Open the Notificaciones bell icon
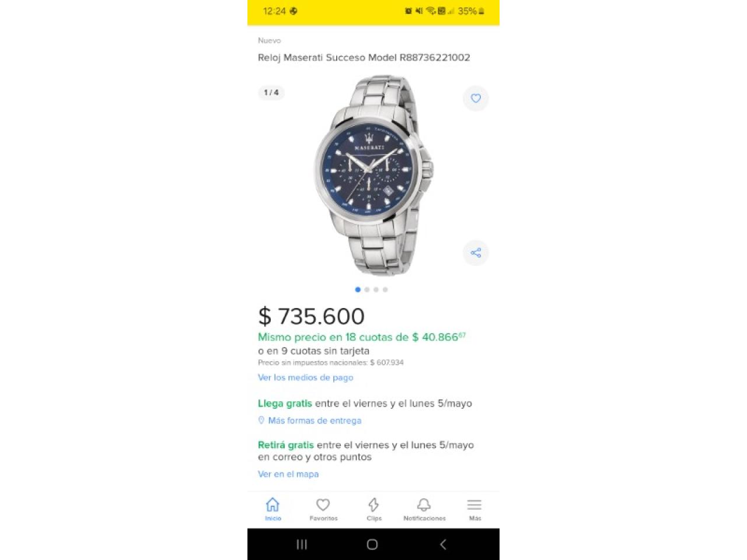The width and height of the screenshot is (747, 560). pos(424,509)
